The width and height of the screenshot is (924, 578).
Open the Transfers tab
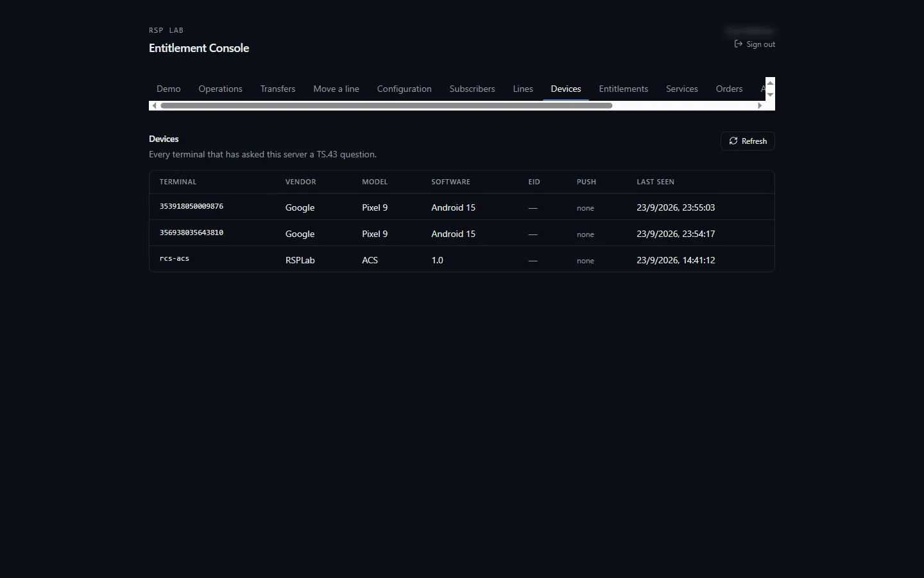(x=278, y=89)
